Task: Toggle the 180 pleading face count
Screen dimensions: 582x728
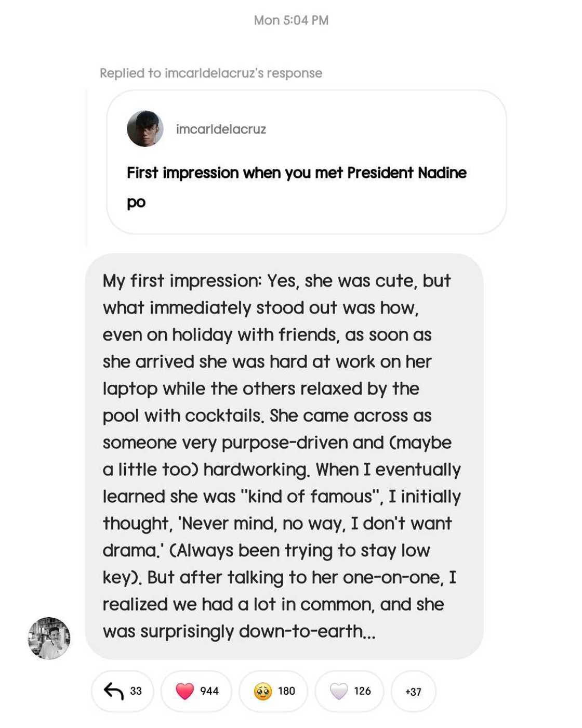Action: pos(286,691)
